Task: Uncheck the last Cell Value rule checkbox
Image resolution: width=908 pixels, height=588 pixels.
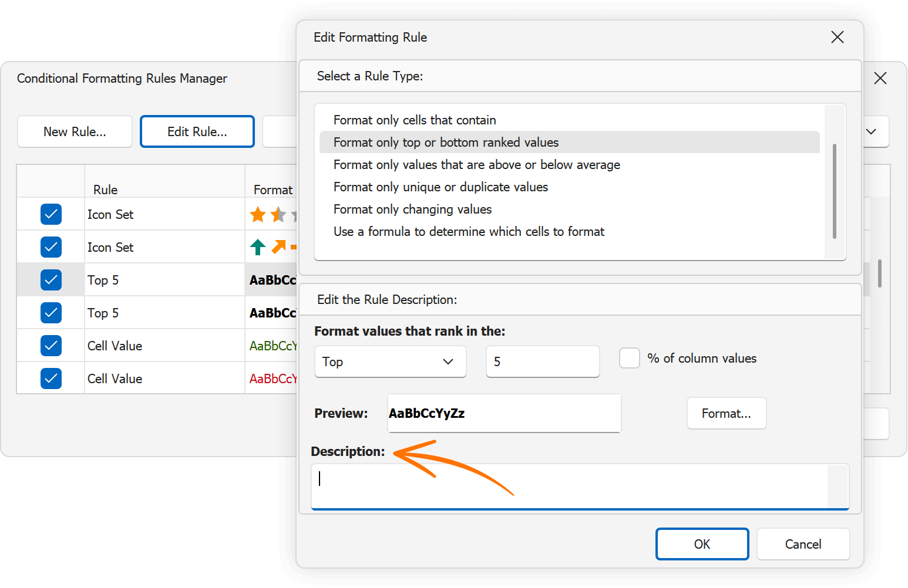Action: click(51, 379)
